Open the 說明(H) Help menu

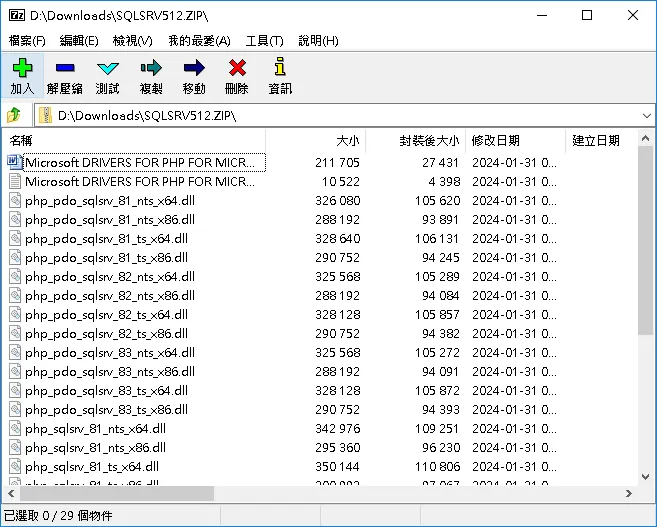pos(318,41)
